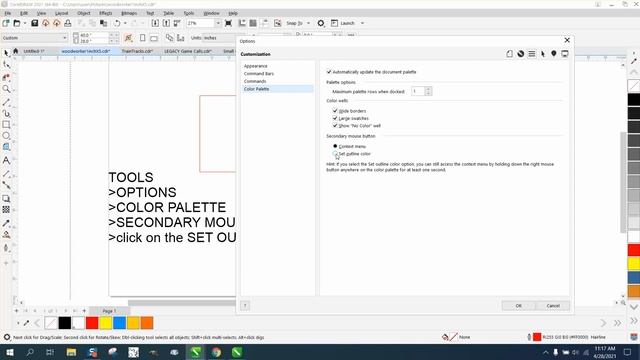Click the Open folder dropdown arrow
The width and height of the screenshot is (640, 360).
[24, 23]
